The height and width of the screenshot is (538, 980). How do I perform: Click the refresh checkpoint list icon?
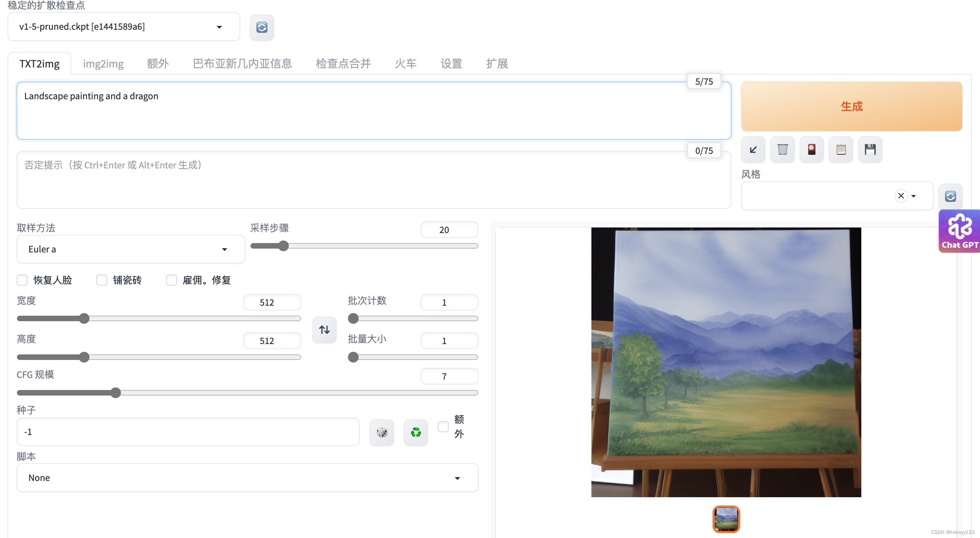pos(262,27)
